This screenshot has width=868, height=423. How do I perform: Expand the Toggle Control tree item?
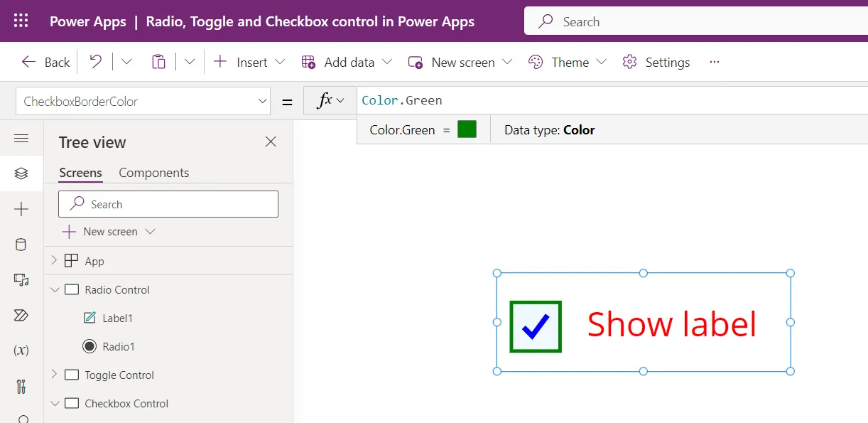[55, 375]
